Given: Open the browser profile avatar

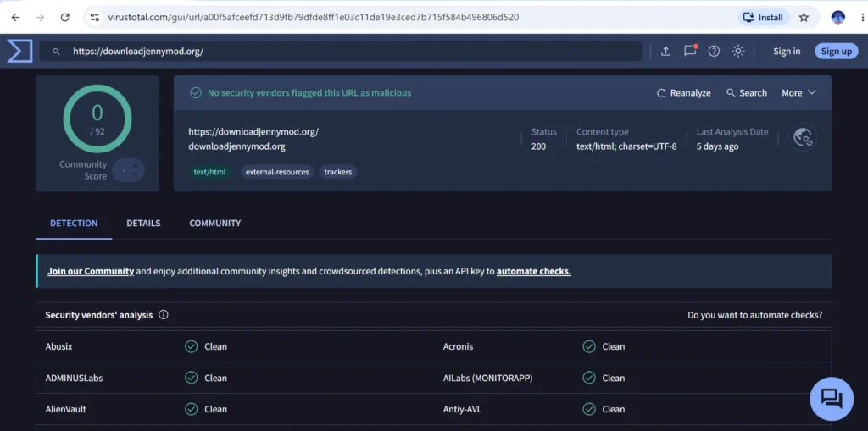Looking at the screenshot, I should pyautogui.click(x=838, y=17).
